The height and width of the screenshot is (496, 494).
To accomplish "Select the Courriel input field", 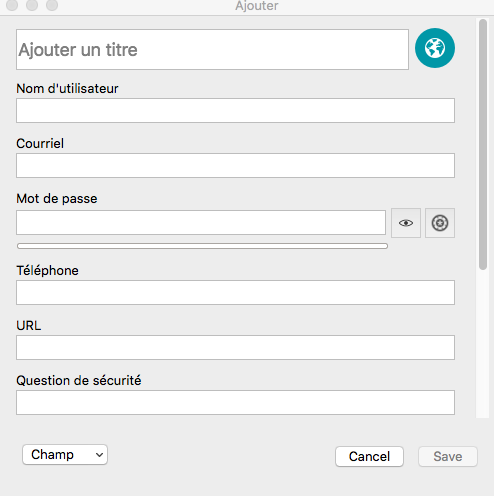I will pyautogui.click(x=235, y=165).
